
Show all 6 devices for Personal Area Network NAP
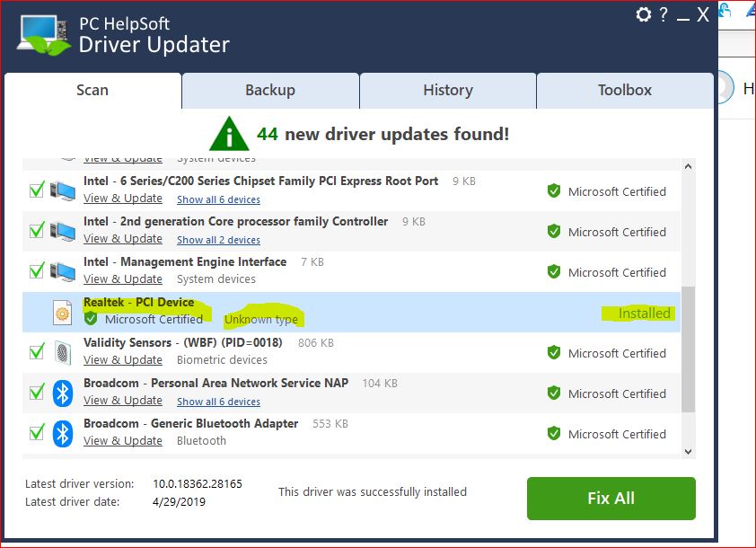220,402
